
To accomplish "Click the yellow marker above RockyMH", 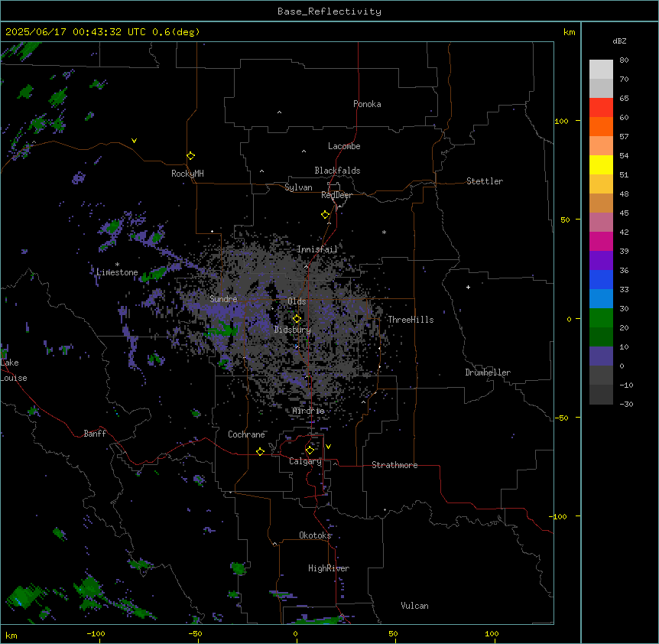I will pos(190,155).
